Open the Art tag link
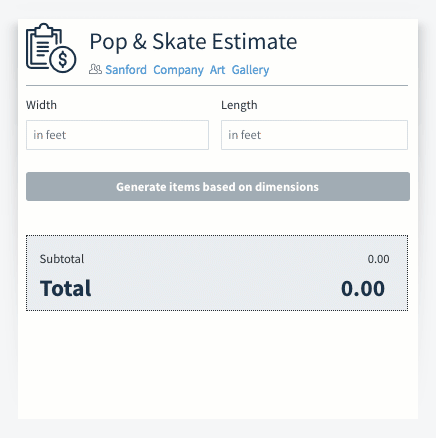This screenshot has width=436, height=438. pyautogui.click(x=217, y=70)
